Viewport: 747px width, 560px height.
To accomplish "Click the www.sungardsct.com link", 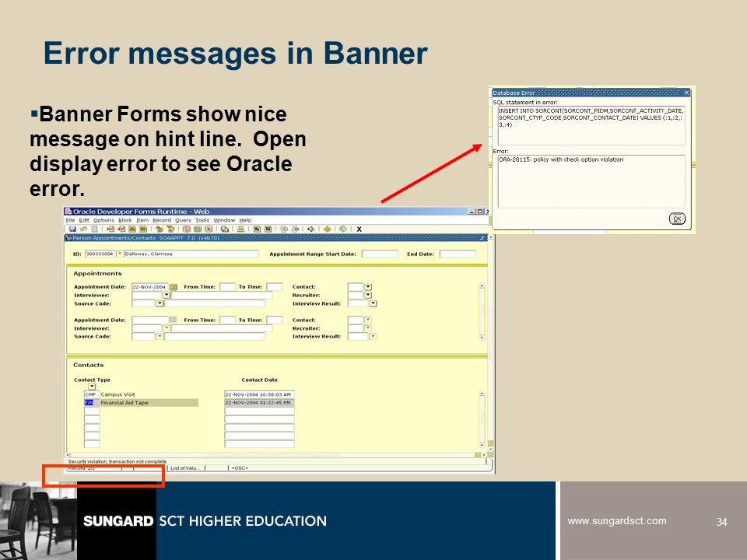I will click(x=617, y=520).
